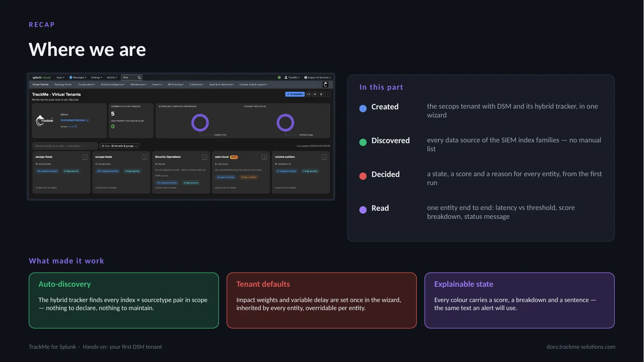Open the three-dot menu beside AI assistant
The image size is (644, 362).
coord(328,94)
